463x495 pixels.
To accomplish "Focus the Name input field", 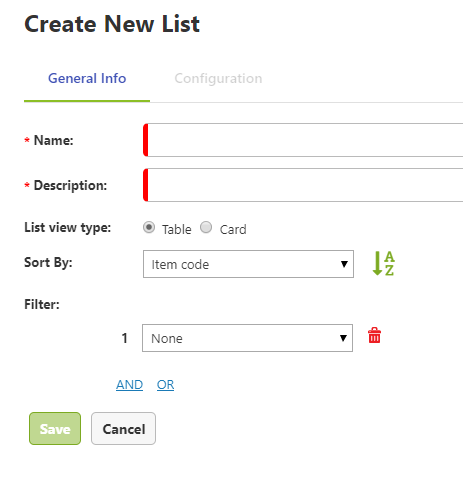I will [303, 140].
